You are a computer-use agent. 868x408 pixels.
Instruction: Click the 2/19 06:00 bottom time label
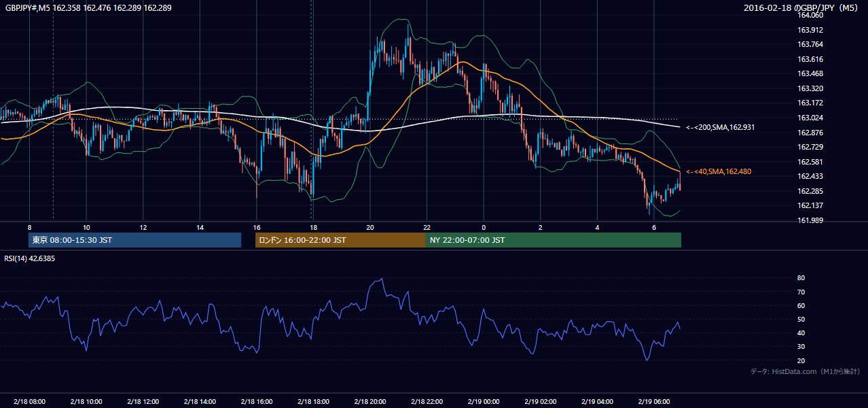coord(653,402)
